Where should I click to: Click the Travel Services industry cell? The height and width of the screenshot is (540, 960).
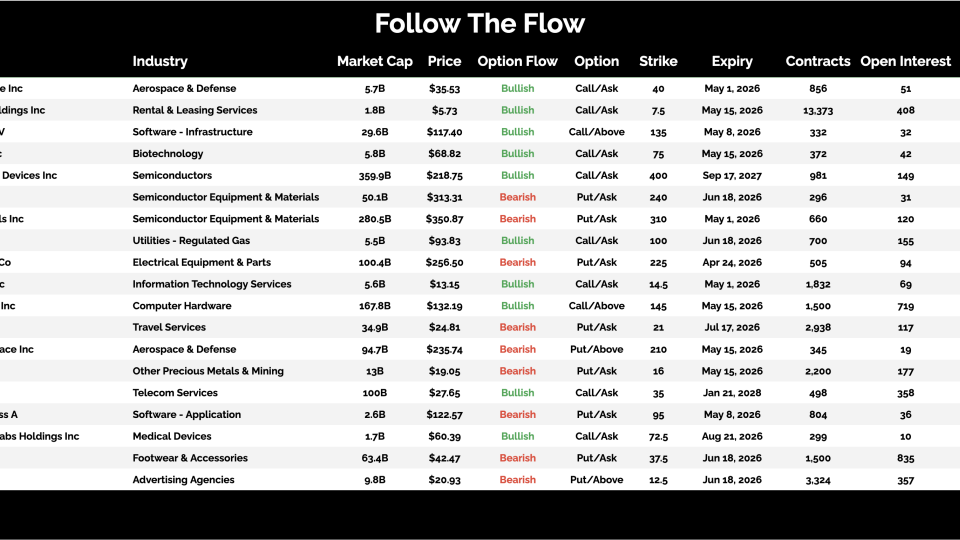pyautogui.click(x=169, y=327)
